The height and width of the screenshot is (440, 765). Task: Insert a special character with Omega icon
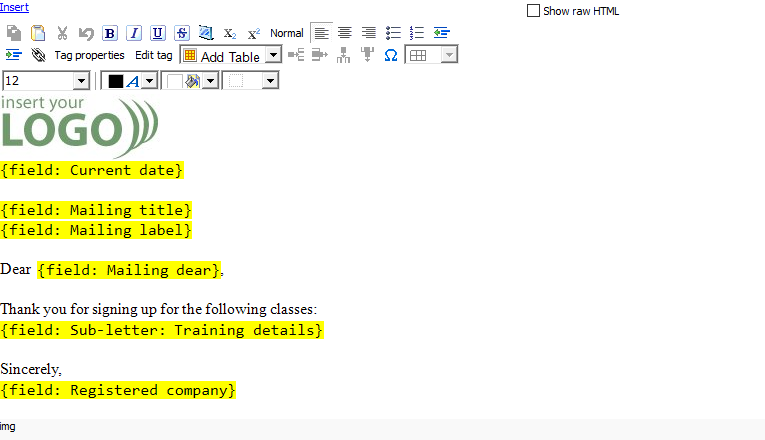pos(391,55)
